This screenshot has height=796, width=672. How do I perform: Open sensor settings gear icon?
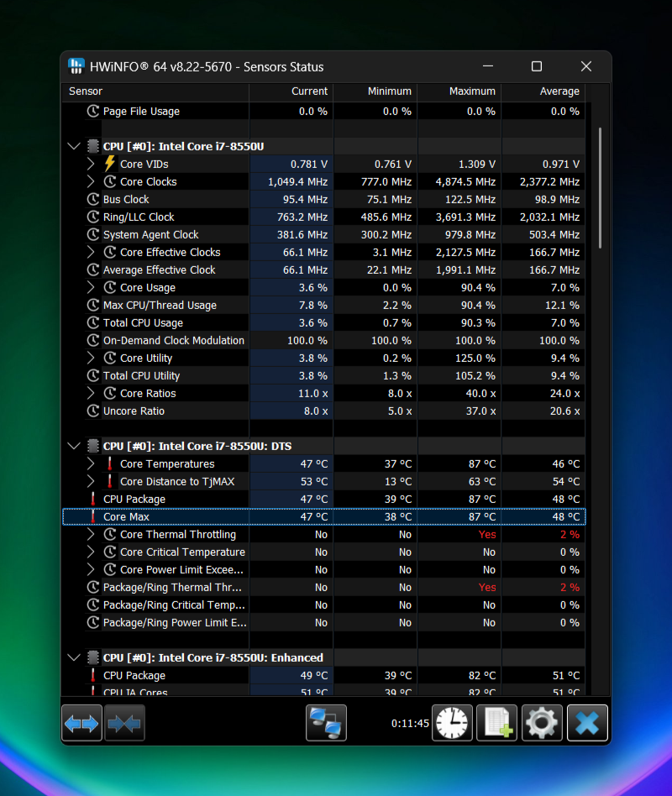click(x=542, y=723)
